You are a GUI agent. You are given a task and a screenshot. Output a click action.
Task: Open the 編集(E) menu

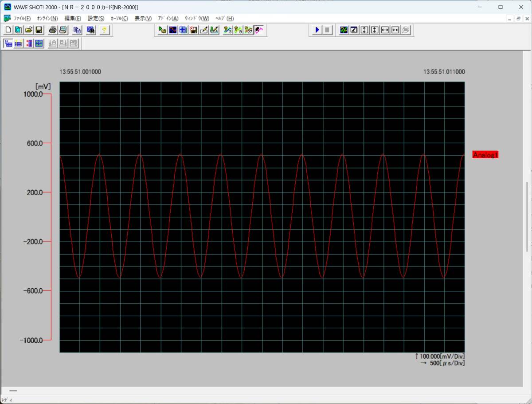point(73,19)
